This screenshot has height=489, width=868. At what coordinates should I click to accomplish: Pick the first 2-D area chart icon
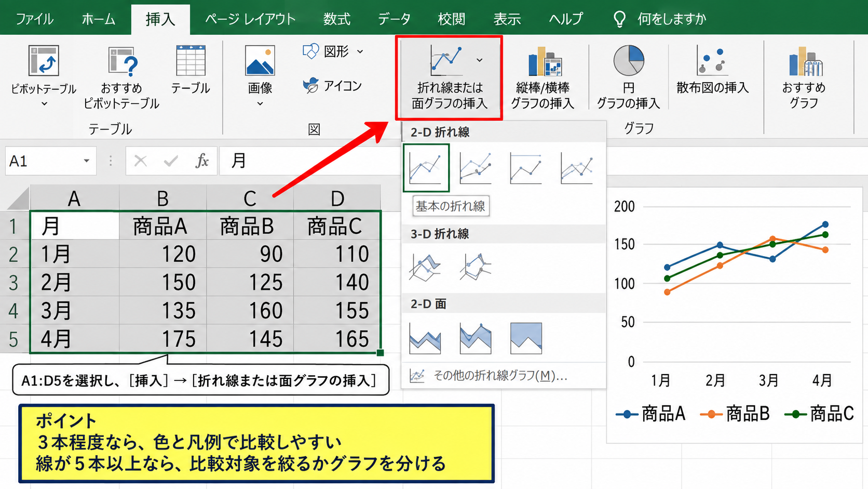pos(425,338)
